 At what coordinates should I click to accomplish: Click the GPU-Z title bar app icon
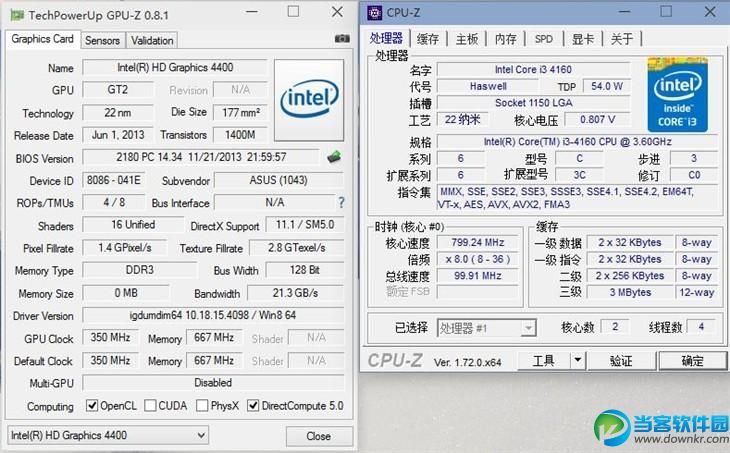click(17, 15)
